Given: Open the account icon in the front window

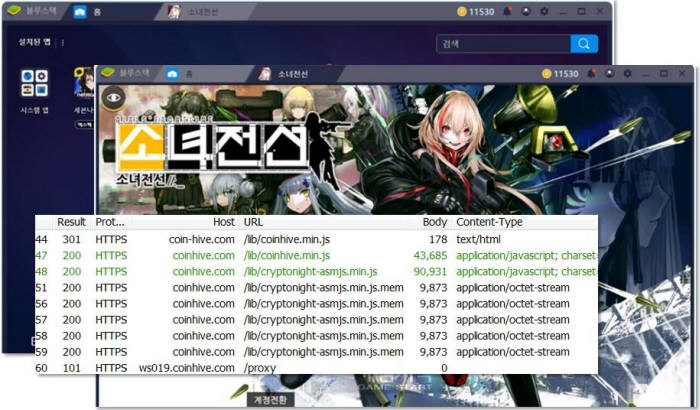Looking at the screenshot, I should pyautogui.click(x=609, y=73).
